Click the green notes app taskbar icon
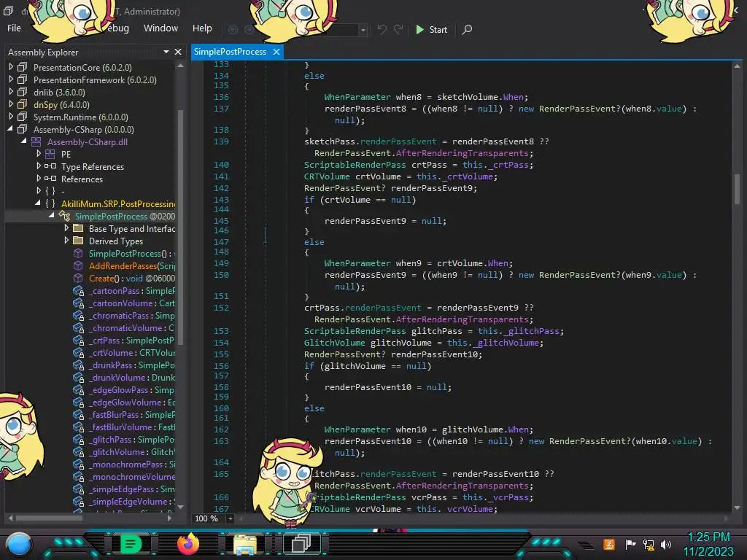This screenshot has width=747, height=560. (131, 544)
